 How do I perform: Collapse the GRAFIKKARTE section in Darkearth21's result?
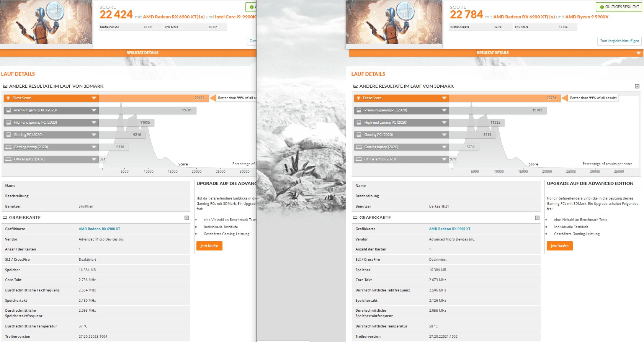pos(537,218)
